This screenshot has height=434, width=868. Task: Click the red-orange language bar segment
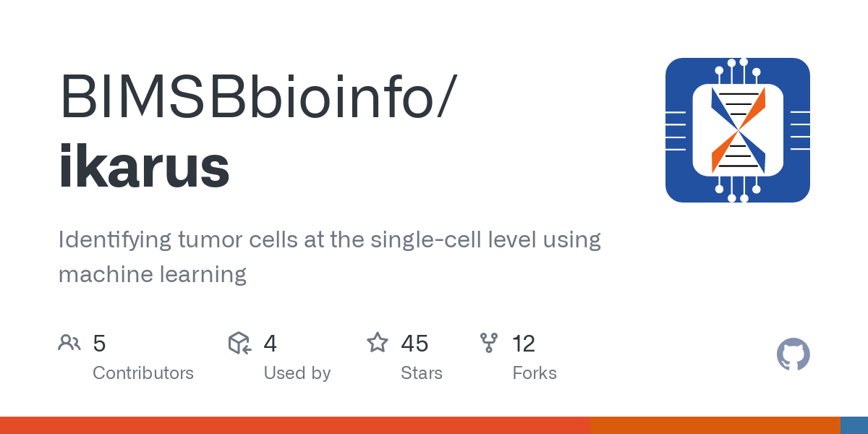tap(295, 425)
